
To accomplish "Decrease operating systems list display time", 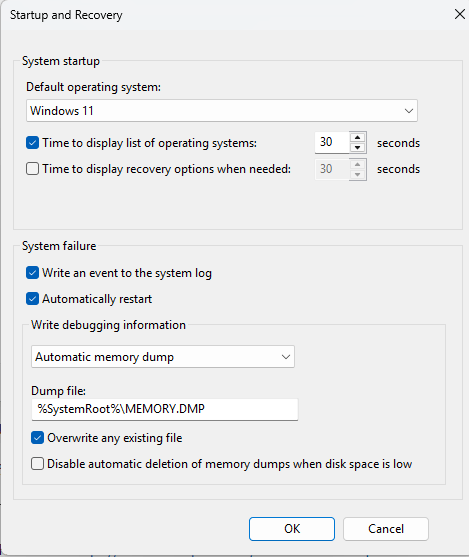I will [x=357, y=147].
